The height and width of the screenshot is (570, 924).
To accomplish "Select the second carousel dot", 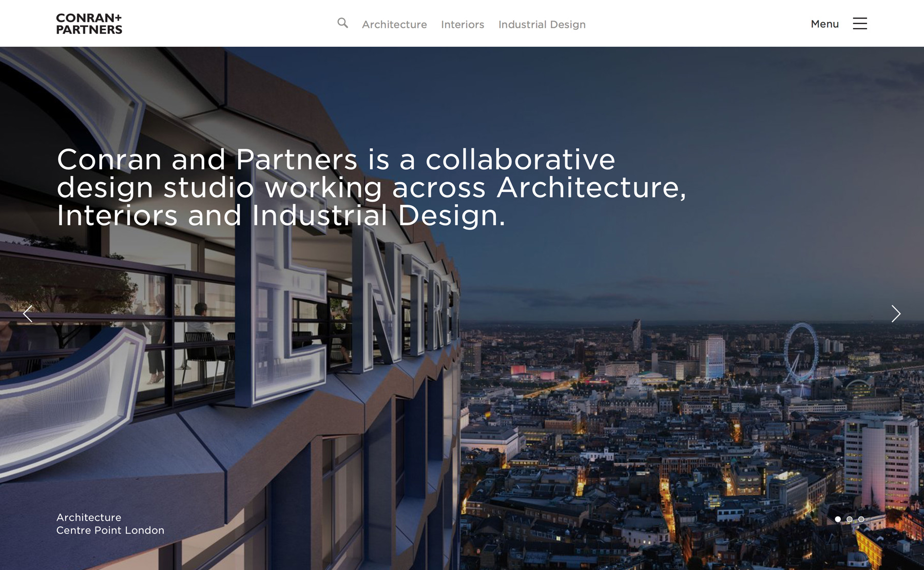I will [x=850, y=519].
